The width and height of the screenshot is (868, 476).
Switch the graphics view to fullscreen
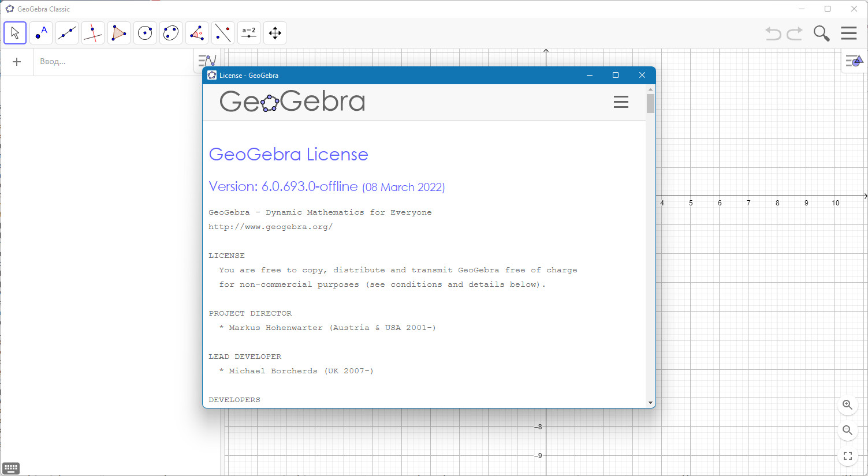point(847,456)
